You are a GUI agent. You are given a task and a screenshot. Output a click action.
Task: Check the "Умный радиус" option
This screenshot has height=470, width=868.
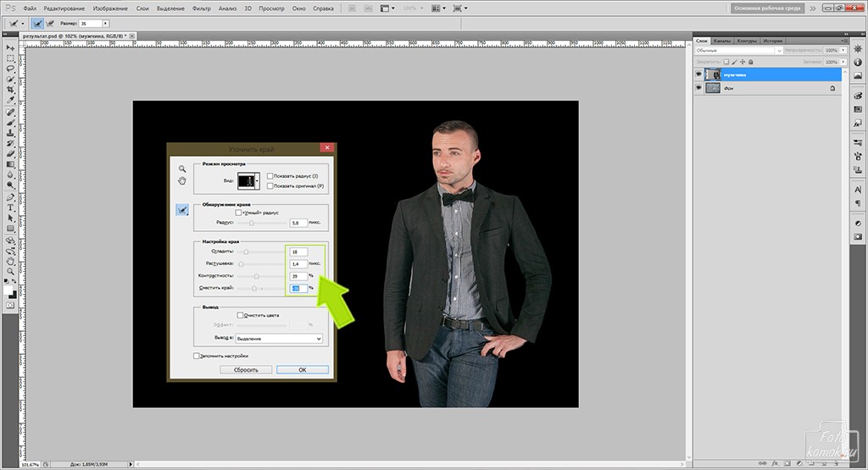[238, 213]
